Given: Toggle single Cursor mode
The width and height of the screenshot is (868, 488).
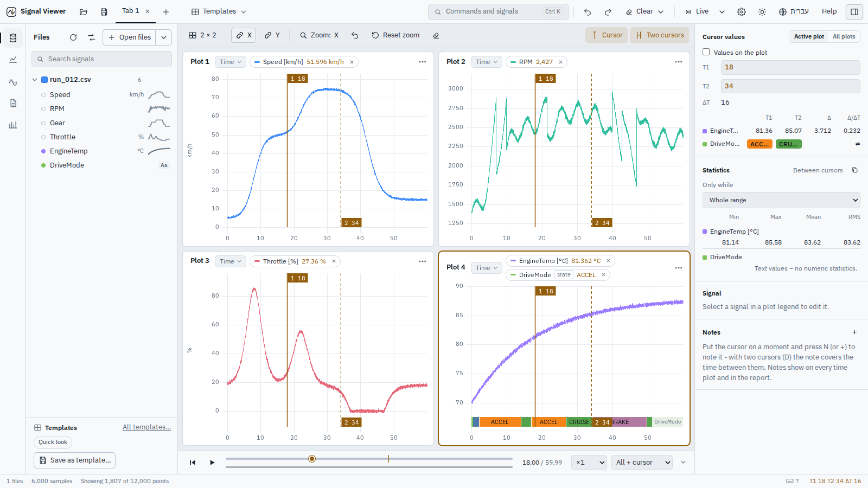Looking at the screenshot, I should [x=607, y=35].
